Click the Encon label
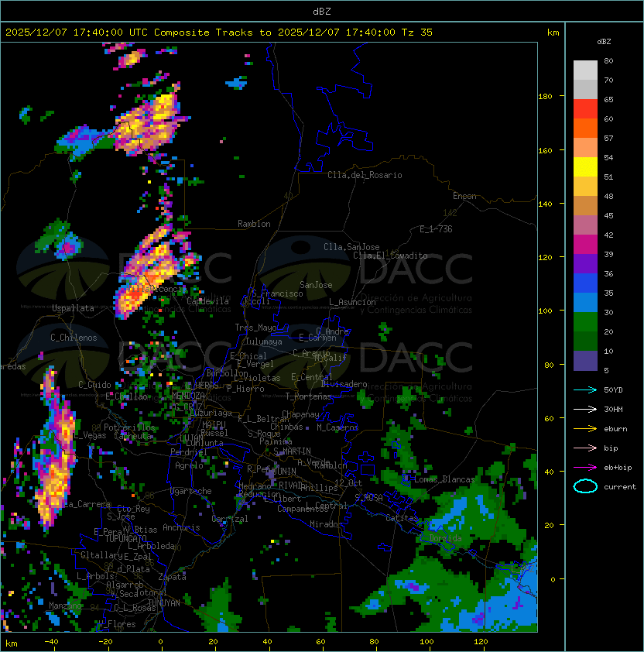This screenshot has width=644, height=652. (464, 196)
